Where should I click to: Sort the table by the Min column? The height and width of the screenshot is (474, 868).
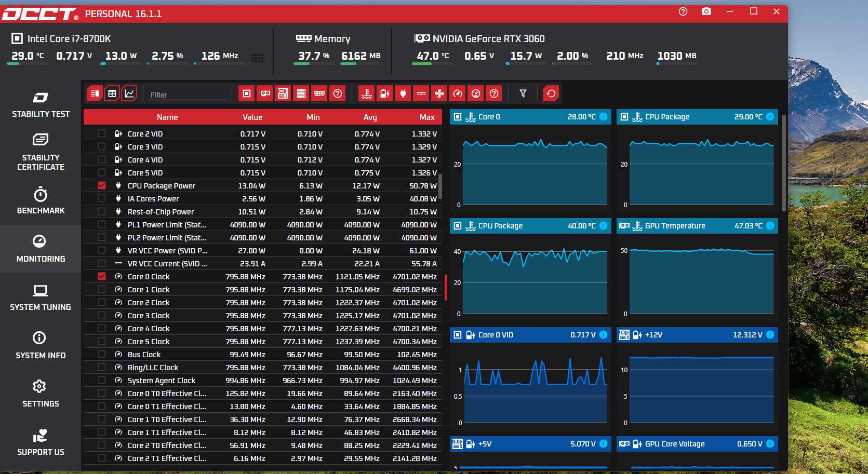313,117
